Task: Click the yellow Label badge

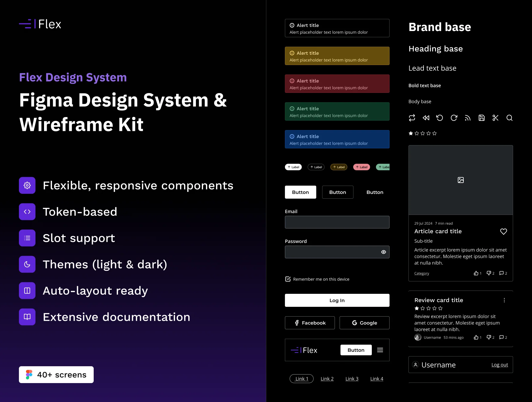Action: [339, 167]
